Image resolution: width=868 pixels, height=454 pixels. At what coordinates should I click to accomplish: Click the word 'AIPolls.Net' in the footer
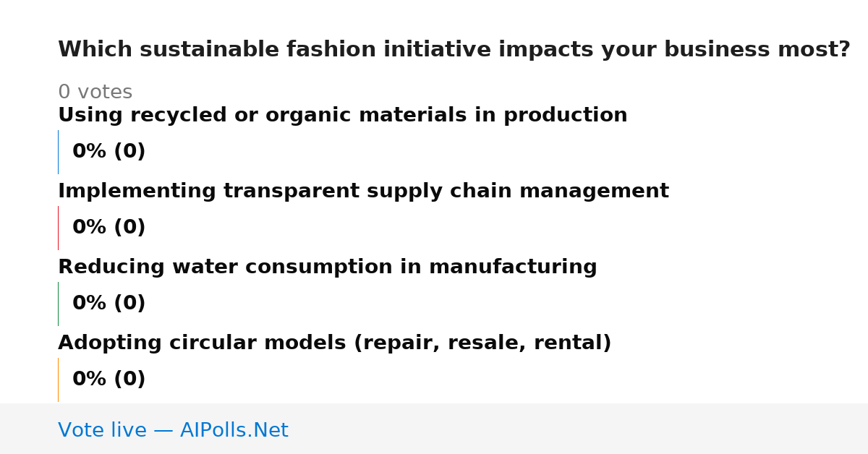[234, 431]
